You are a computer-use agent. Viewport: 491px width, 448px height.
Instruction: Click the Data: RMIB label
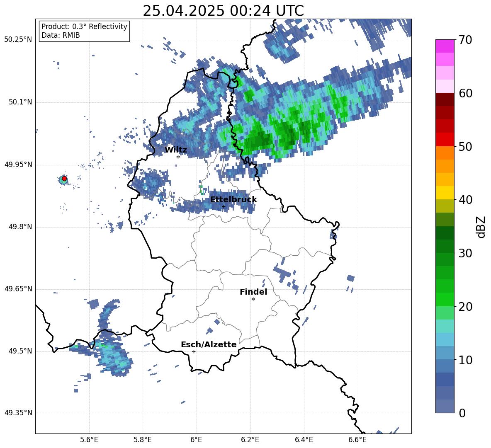coord(61,35)
